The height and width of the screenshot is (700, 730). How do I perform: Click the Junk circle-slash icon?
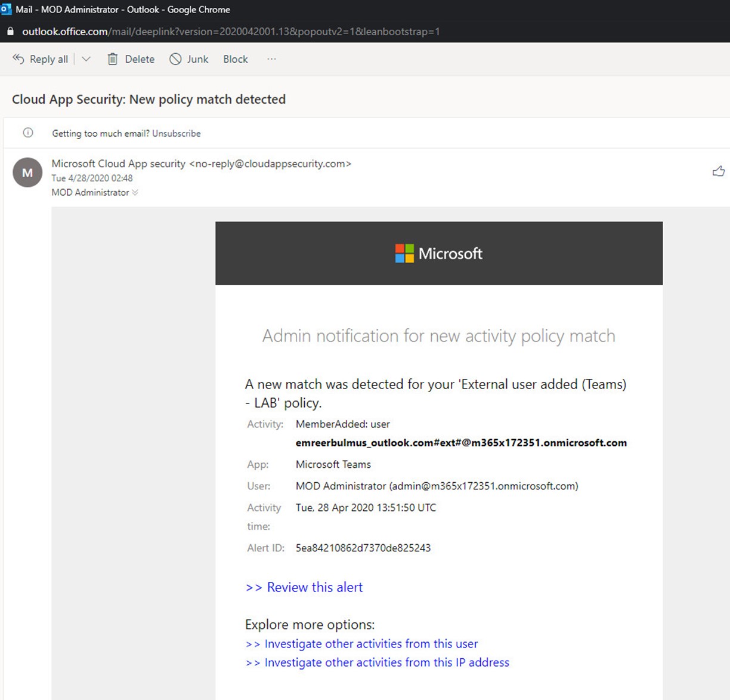175,59
